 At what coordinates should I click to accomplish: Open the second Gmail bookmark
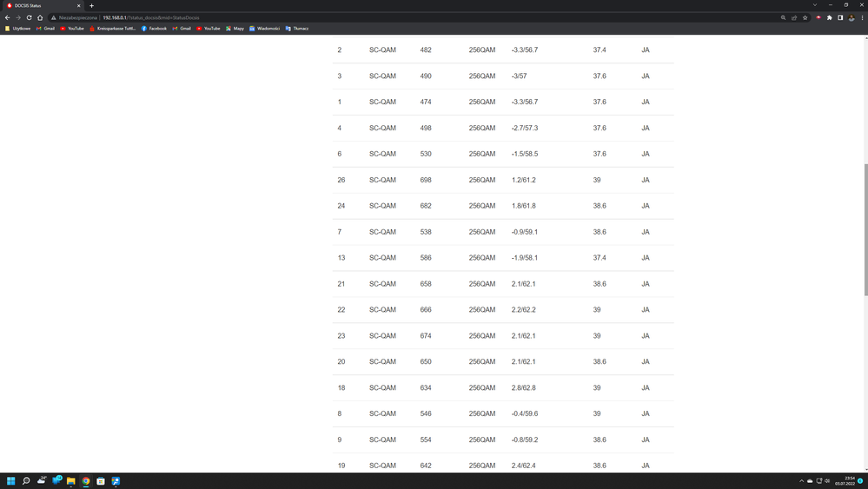click(182, 28)
